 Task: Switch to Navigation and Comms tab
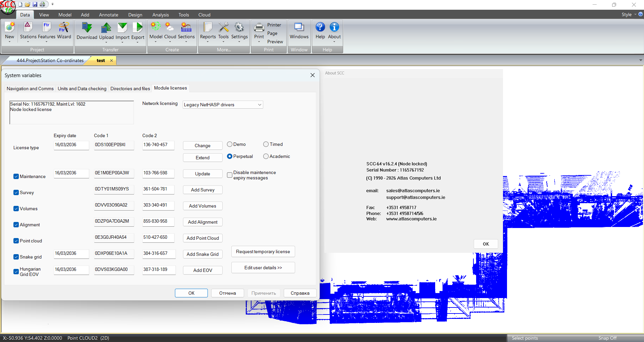click(30, 89)
